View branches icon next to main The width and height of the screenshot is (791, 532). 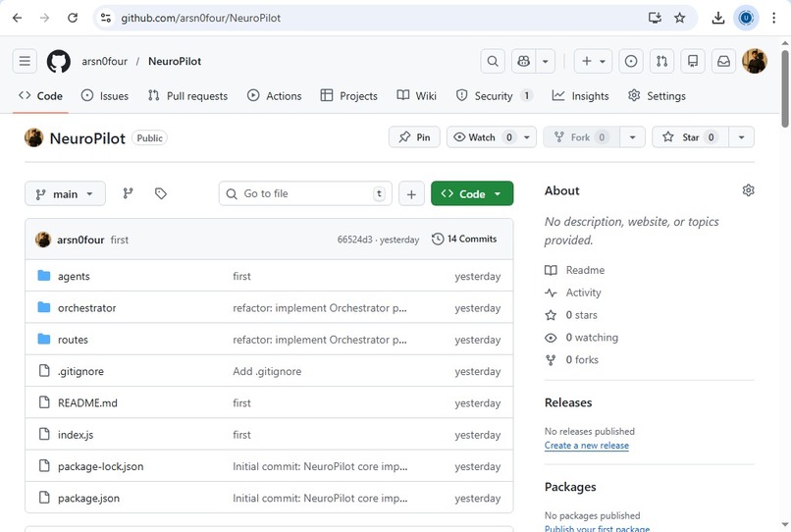(x=129, y=193)
